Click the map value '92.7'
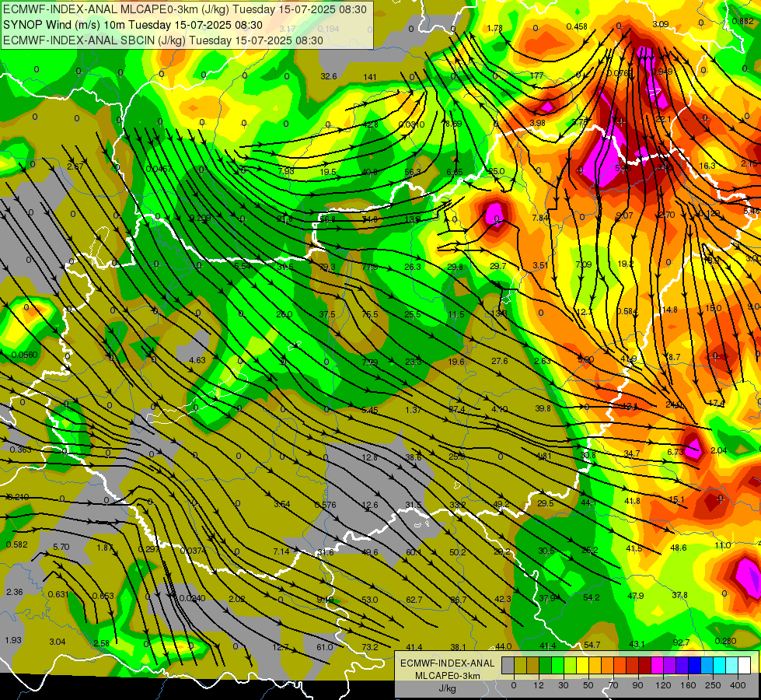This screenshot has height=700, width=761. point(681,642)
